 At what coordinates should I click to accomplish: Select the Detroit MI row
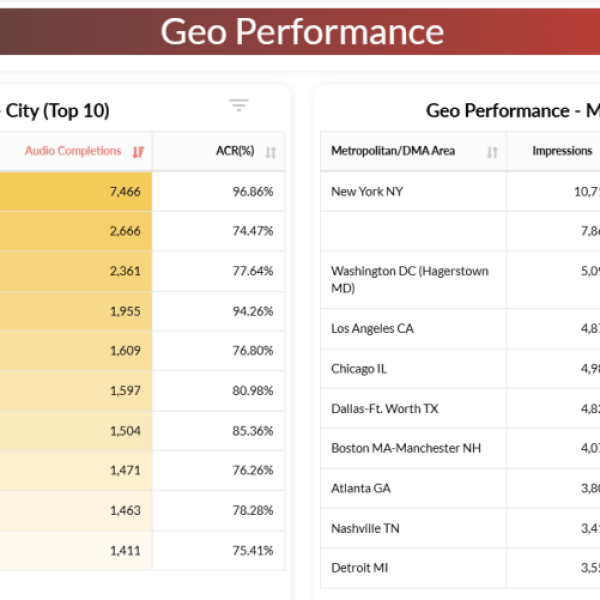pos(460,568)
